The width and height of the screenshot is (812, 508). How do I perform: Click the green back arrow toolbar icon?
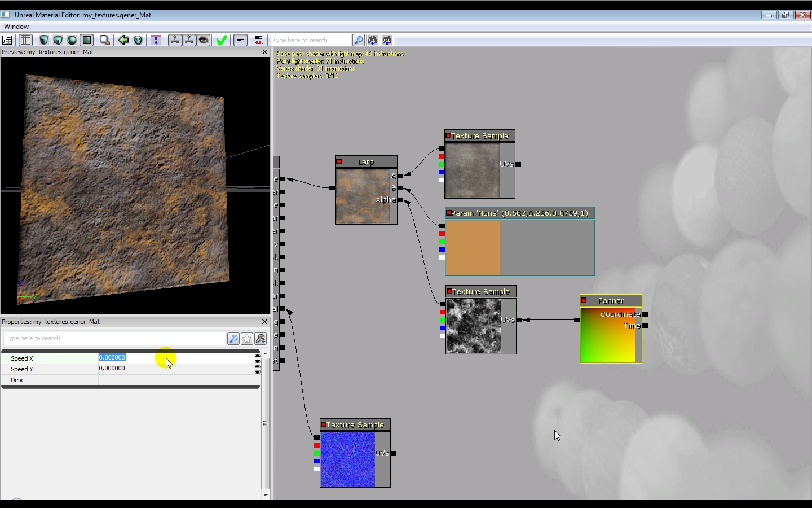123,40
